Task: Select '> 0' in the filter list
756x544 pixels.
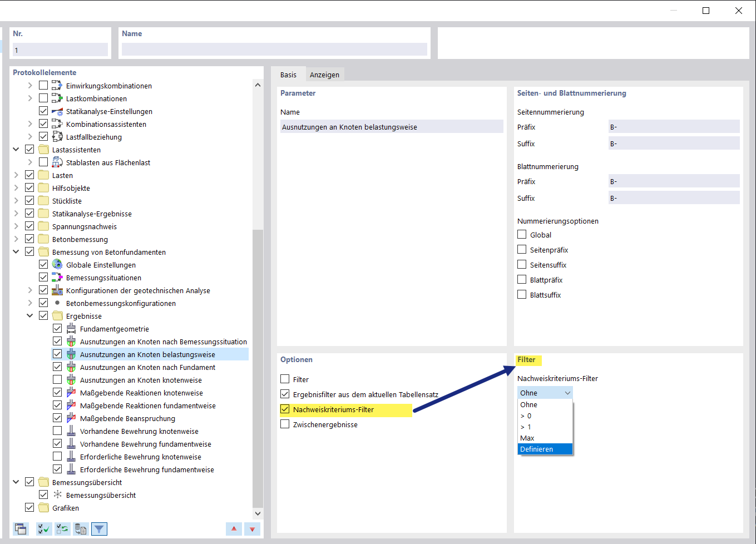Action: point(545,416)
